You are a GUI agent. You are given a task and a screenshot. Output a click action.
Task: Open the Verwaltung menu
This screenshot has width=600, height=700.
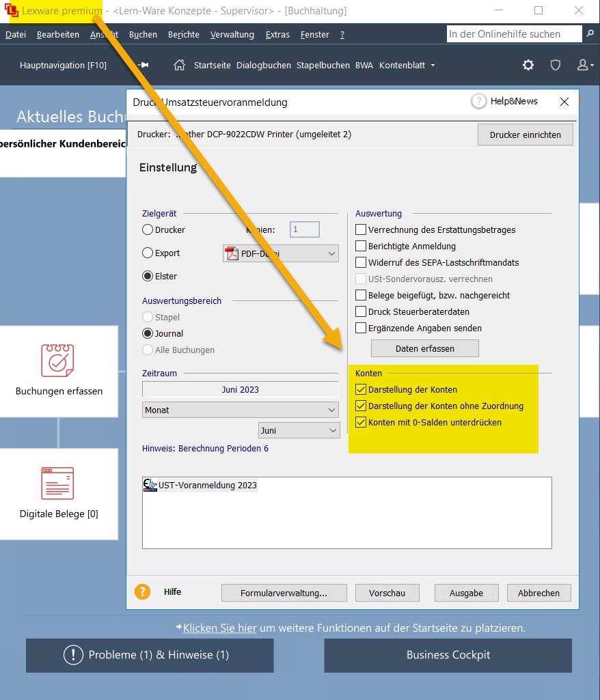click(232, 34)
